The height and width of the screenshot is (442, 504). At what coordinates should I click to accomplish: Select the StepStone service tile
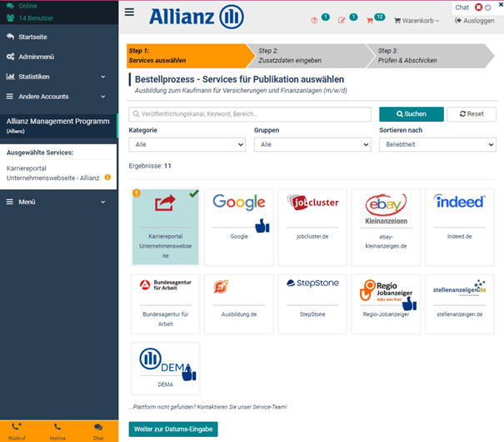click(x=312, y=304)
